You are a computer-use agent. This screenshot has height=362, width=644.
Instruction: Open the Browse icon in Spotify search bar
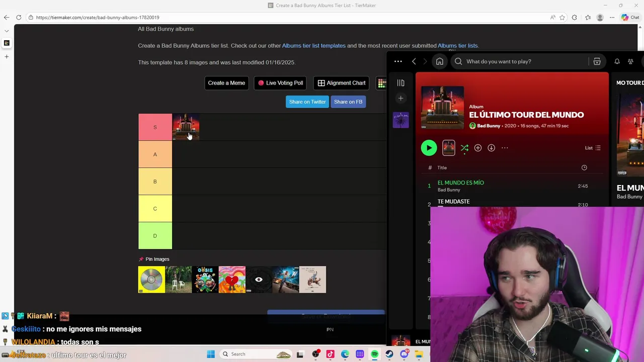coord(597,61)
